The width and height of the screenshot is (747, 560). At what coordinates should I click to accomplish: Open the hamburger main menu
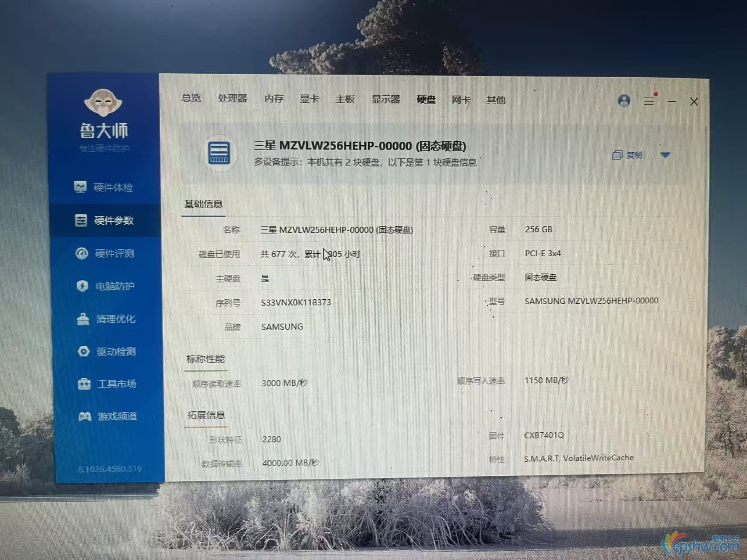[x=649, y=101]
